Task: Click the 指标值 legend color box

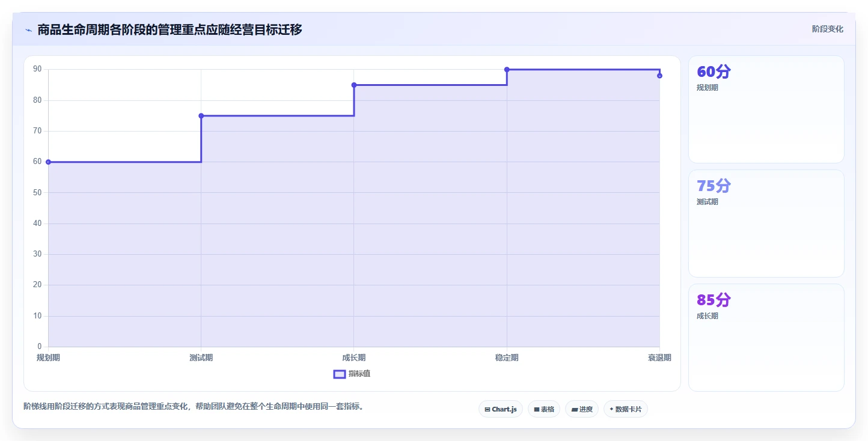Action: [x=339, y=374]
